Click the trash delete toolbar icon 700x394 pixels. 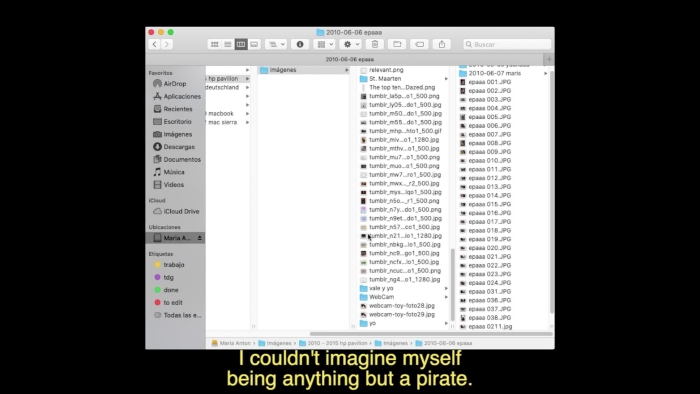(375, 44)
